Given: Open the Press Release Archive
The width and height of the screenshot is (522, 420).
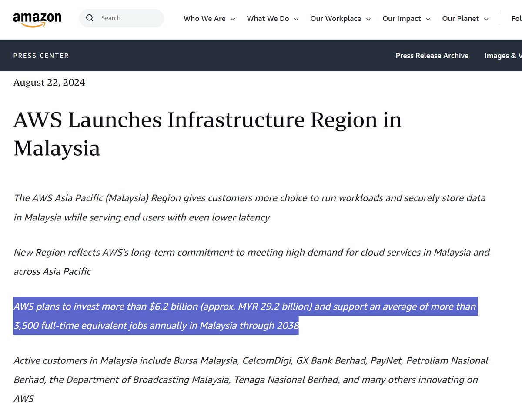Looking at the screenshot, I should point(432,56).
